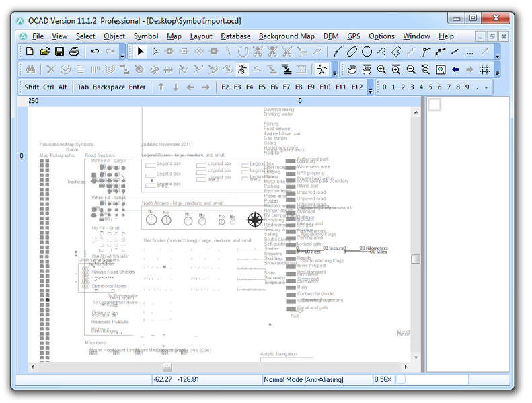This screenshot has width=532, height=403.
Task: Save the map with floppy icon
Action: 60,52
